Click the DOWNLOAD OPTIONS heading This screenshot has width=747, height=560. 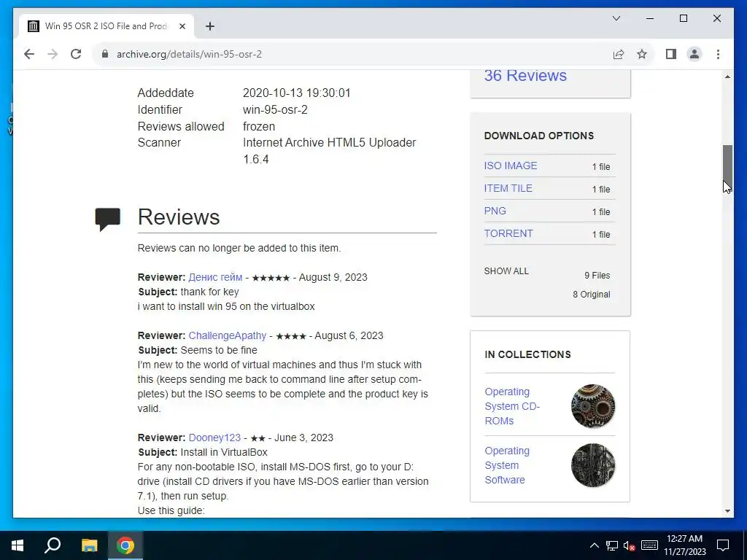[x=539, y=136]
